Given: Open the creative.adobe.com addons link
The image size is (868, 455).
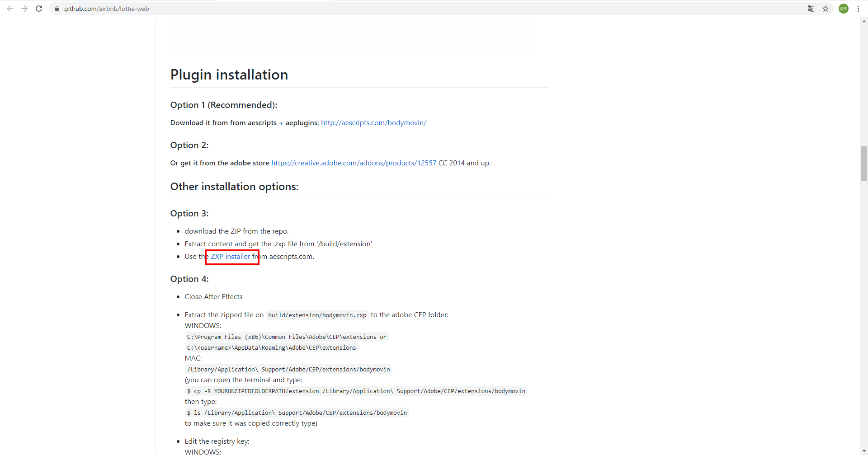Looking at the screenshot, I should (x=354, y=163).
